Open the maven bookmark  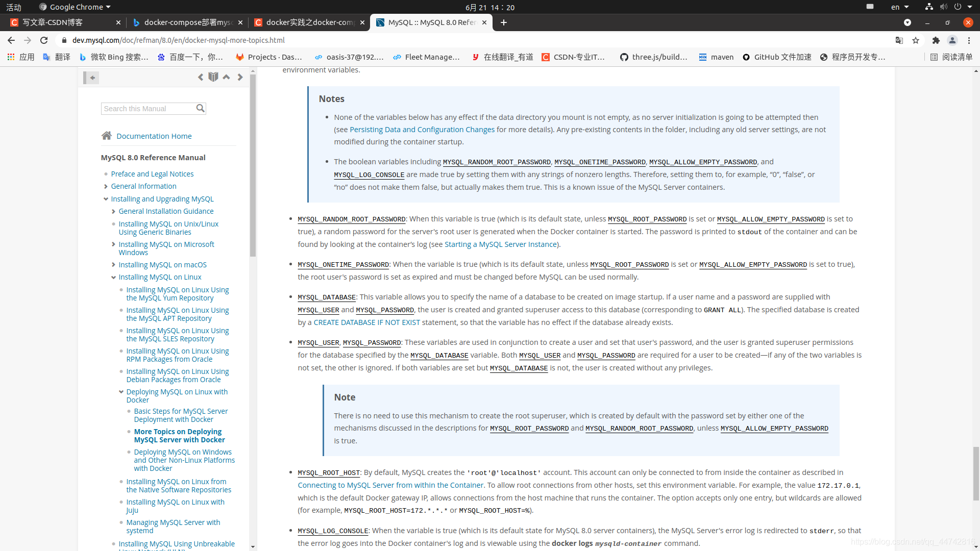tap(716, 57)
